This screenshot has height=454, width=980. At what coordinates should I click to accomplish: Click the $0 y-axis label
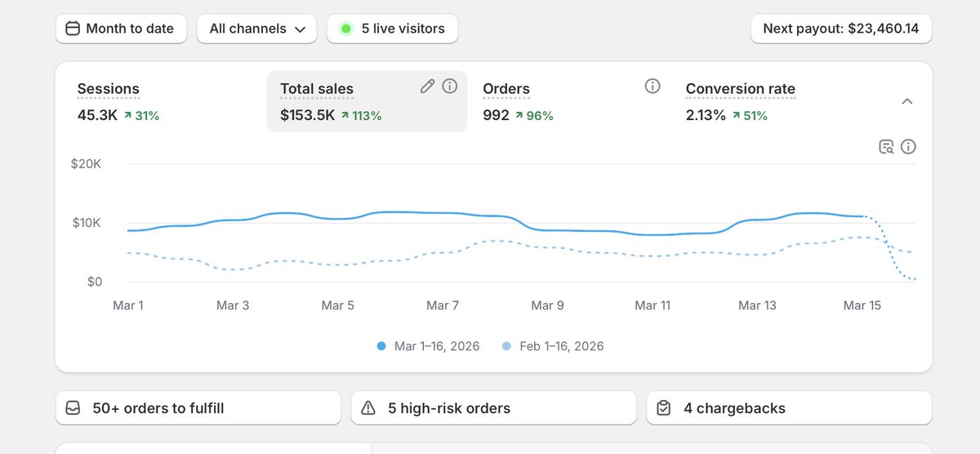point(94,282)
